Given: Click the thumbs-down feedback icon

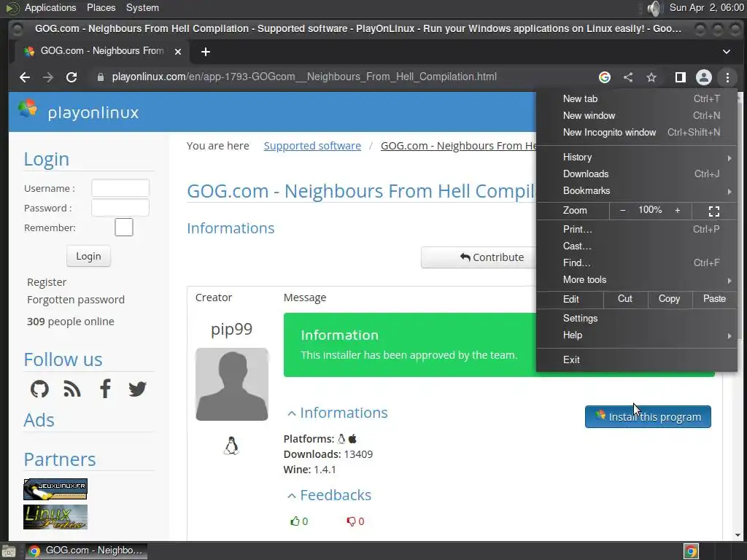Looking at the screenshot, I should click(351, 521).
